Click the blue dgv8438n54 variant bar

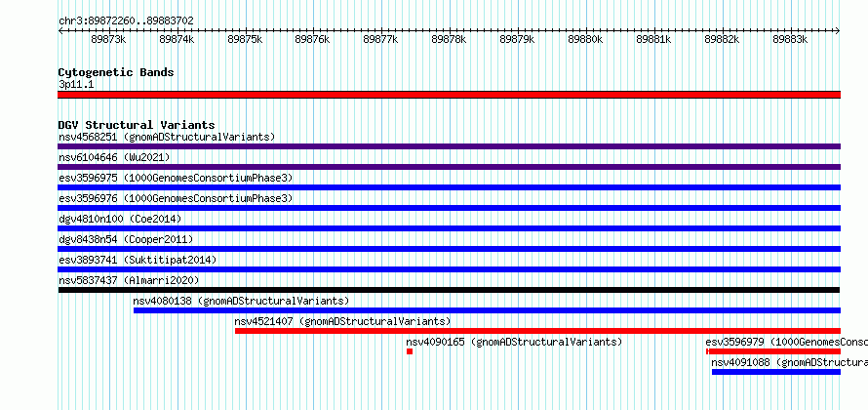pyautogui.click(x=449, y=249)
